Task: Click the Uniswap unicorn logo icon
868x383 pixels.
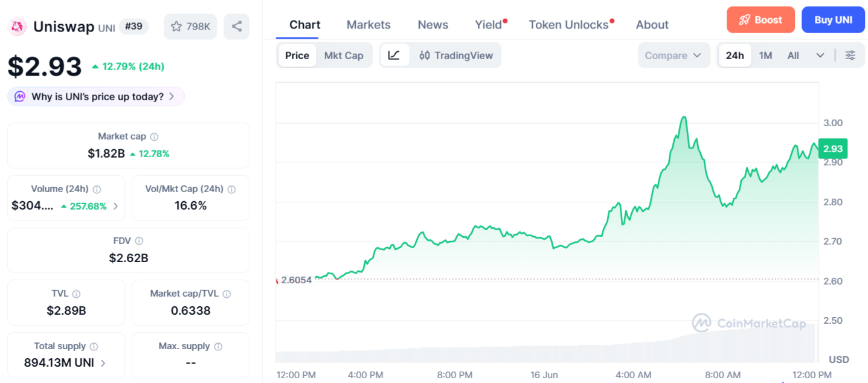Action: 18,27
